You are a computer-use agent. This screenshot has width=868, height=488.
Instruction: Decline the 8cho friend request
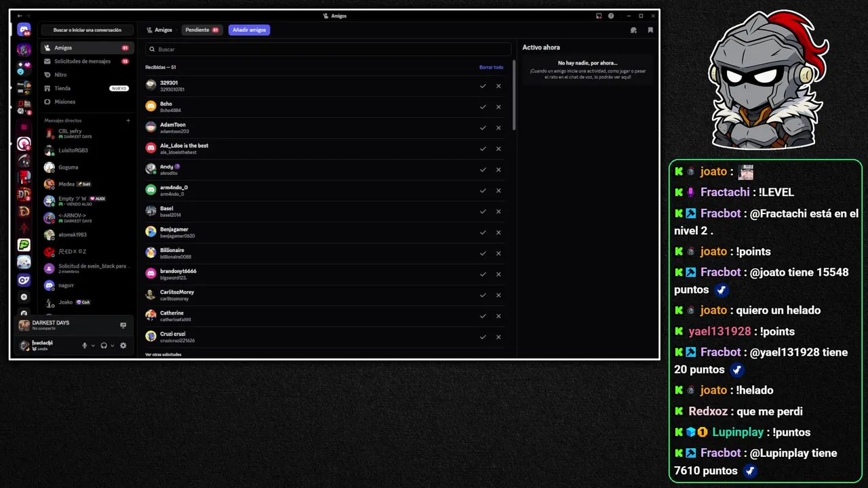pos(498,107)
